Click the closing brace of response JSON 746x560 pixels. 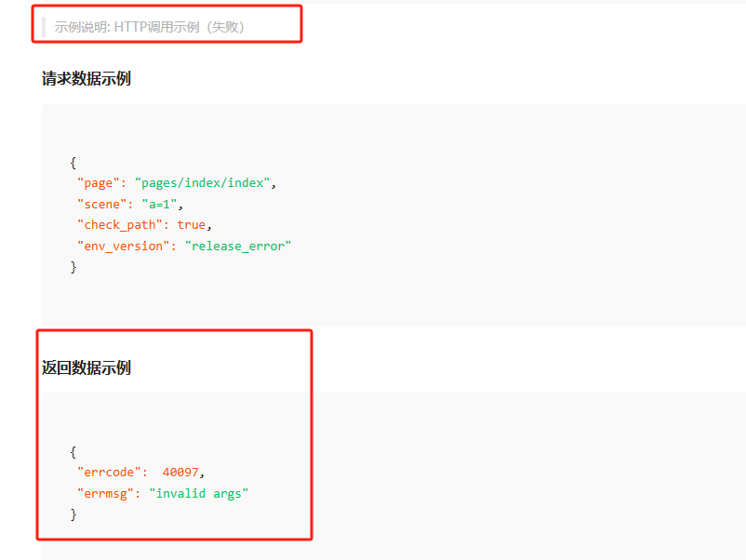(73, 514)
